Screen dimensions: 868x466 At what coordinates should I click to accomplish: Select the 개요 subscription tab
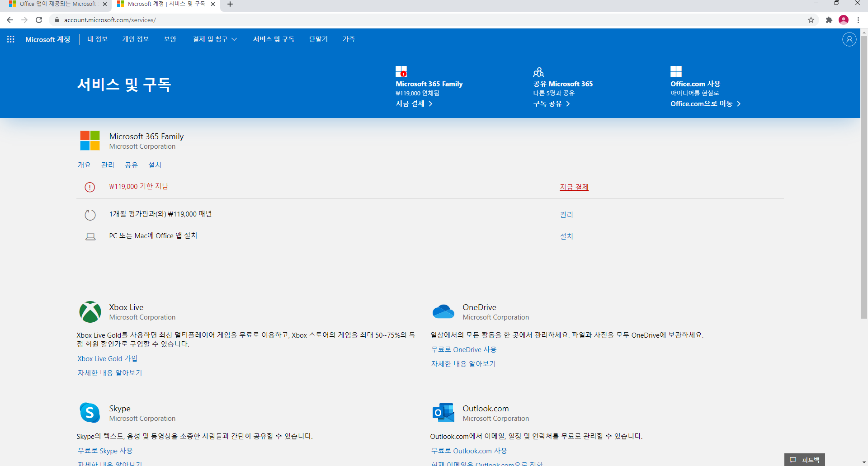(x=84, y=165)
